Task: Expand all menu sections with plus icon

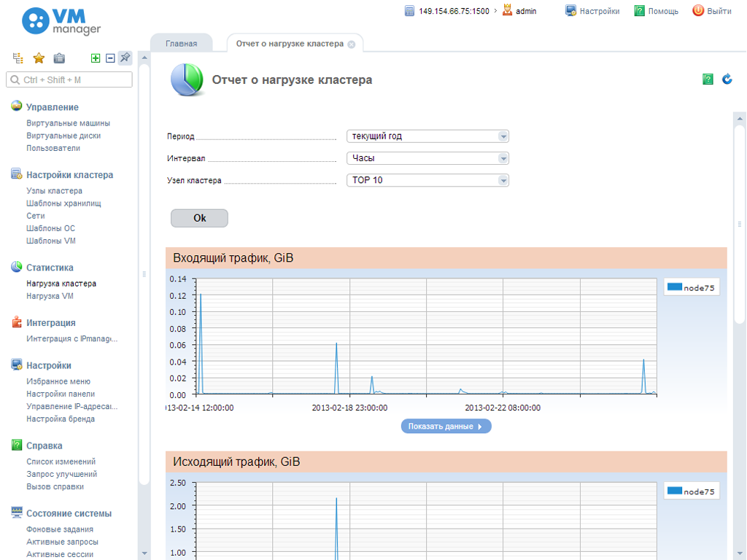Action: click(x=96, y=58)
